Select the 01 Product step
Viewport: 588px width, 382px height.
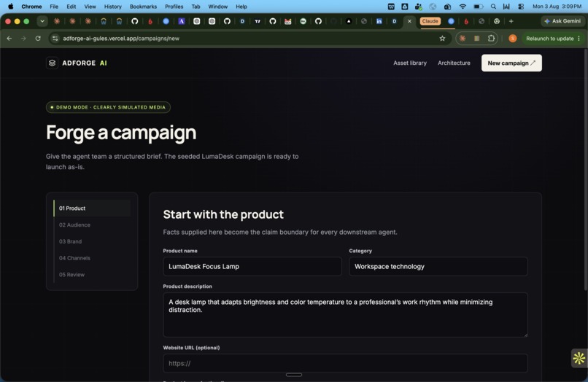click(x=92, y=208)
